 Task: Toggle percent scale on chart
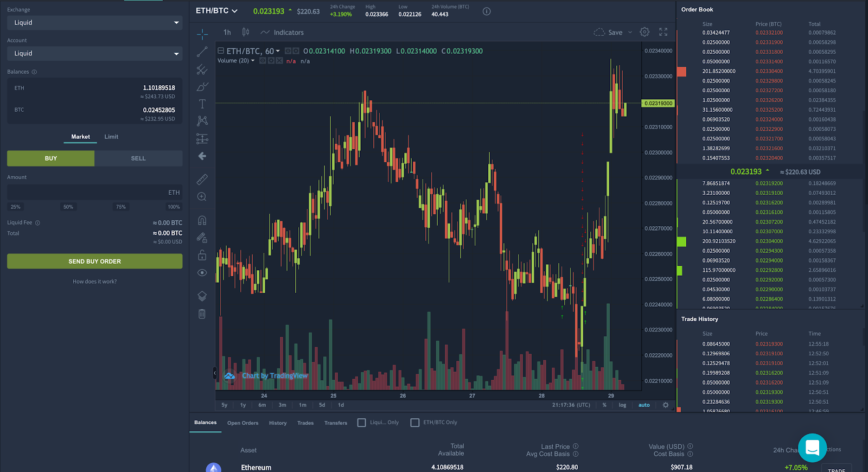pyautogui.click(x=604, y=405)
